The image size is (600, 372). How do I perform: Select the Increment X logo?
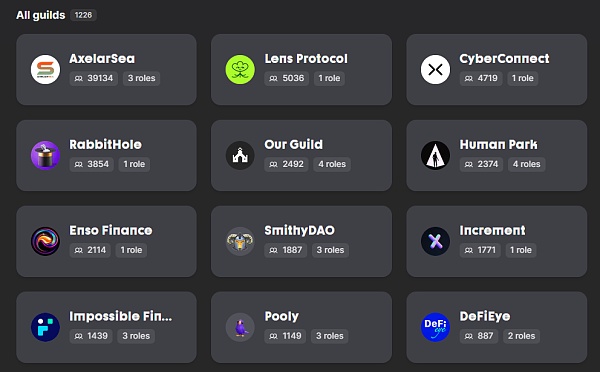click(x=435, y=241)
